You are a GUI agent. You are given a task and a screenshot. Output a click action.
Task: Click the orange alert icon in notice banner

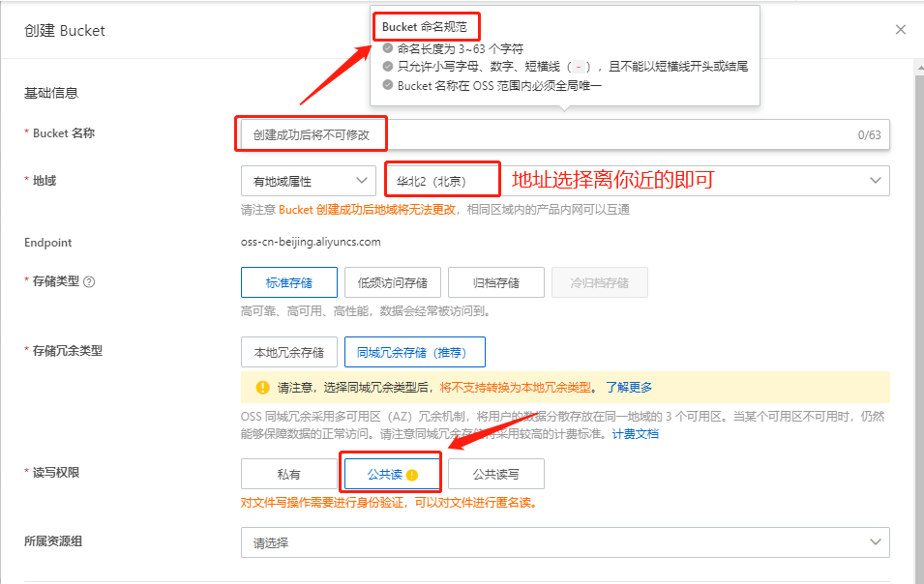click(262, 387)
